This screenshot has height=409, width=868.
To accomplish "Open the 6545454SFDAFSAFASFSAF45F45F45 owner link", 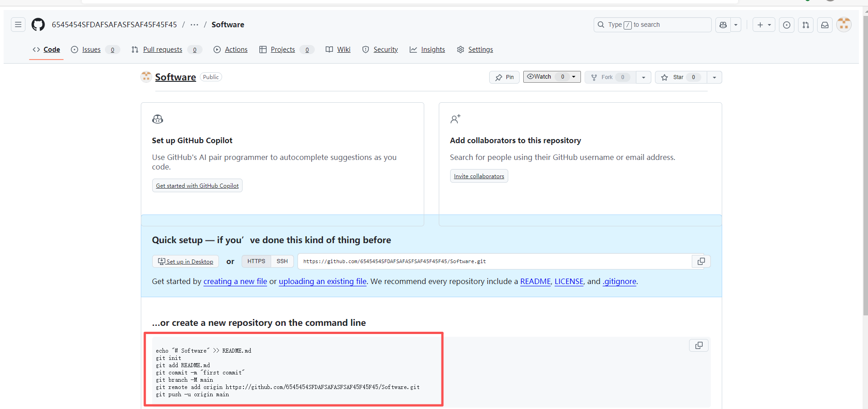I will [114, 25].
